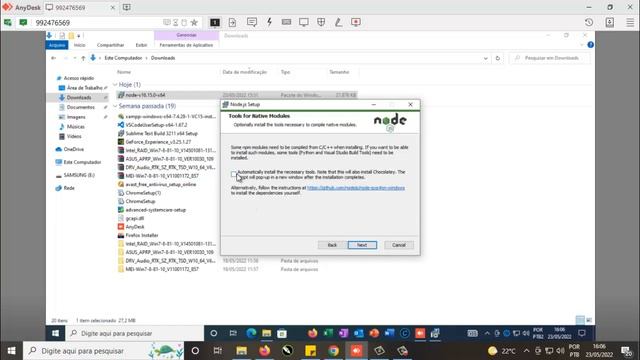Go up one folder in Explorer
640x360 pixels.
coord(83,58)
